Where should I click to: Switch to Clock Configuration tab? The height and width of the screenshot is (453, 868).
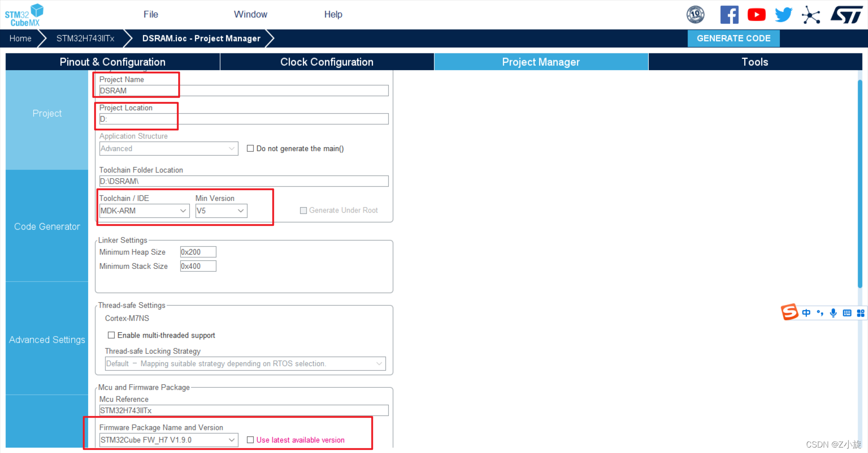327,62
